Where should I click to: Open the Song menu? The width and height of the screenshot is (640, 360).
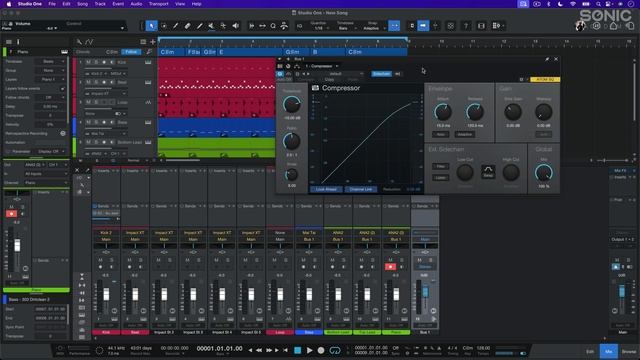[82, 4]
